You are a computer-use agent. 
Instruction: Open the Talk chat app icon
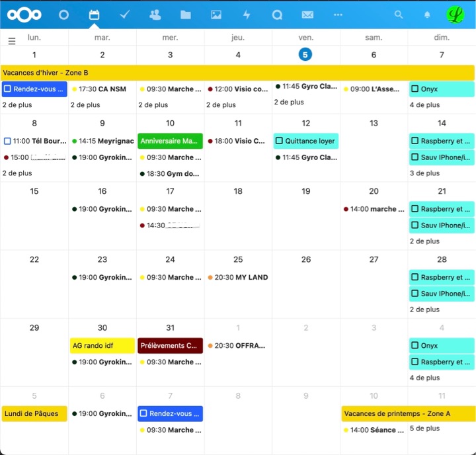(x=277, y=15)
